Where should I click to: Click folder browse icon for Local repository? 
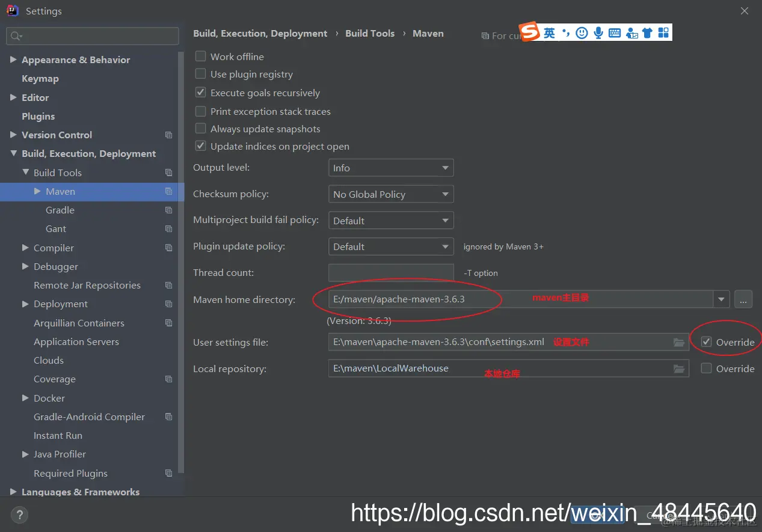pyautogui.click(x=679, y=368)
